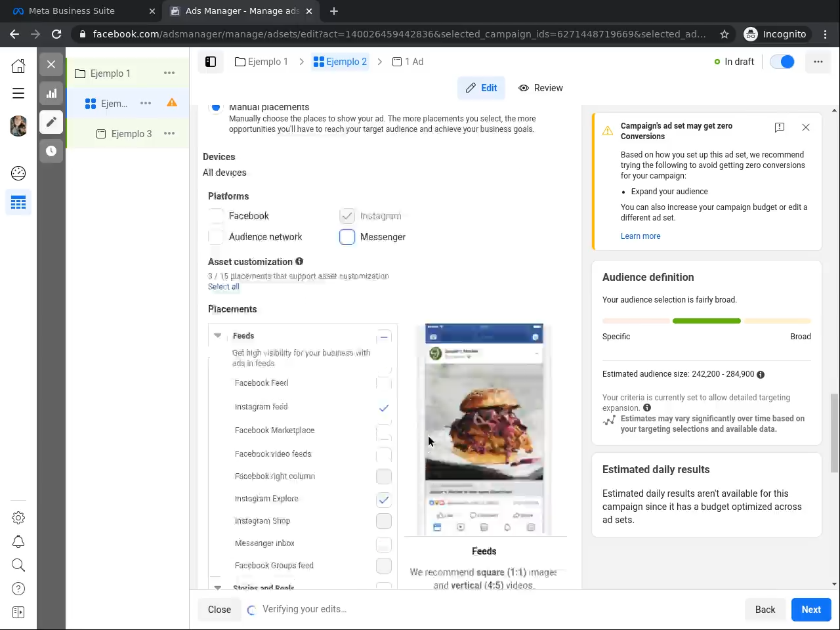
Task: Open the hamburger menu in left rail
Action: point(18,93)
